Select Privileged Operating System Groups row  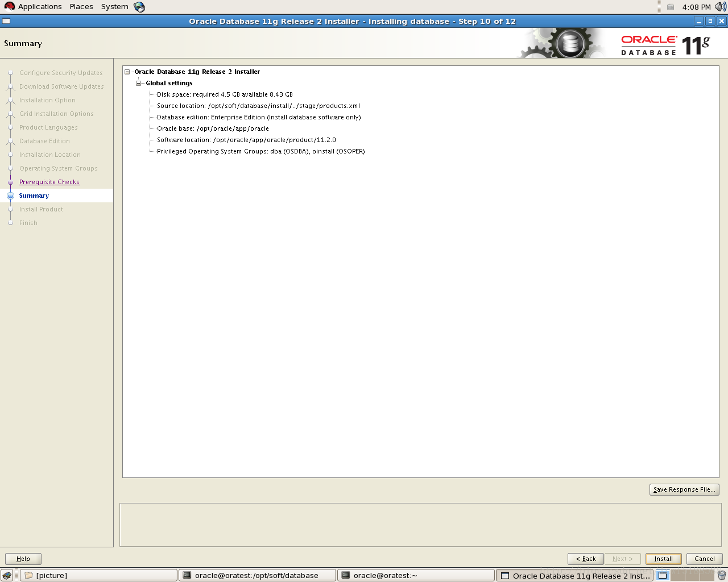pyautogui.click(x=261, y=152)
